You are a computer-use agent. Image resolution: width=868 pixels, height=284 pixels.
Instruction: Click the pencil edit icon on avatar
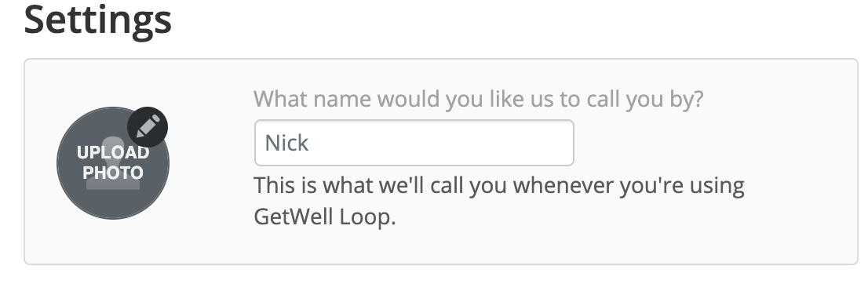[148, 126]
